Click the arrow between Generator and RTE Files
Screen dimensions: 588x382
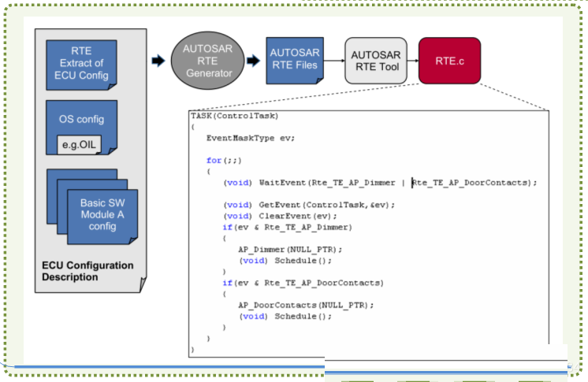pos(254,61)
